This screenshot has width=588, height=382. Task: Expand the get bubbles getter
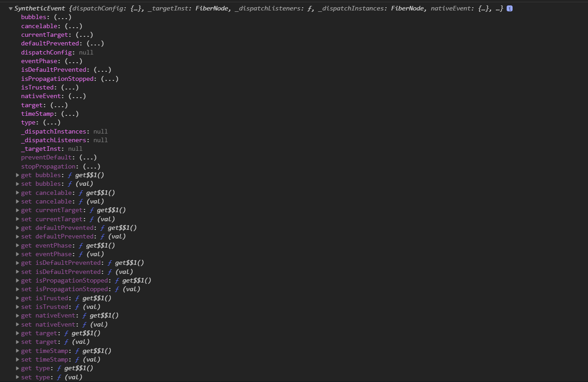tap(18, 175)
